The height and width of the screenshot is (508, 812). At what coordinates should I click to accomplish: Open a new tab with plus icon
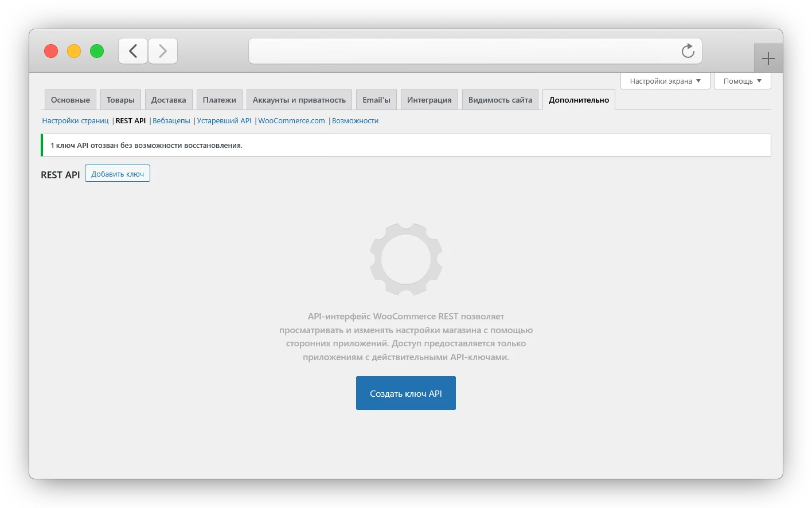[768, 58]
